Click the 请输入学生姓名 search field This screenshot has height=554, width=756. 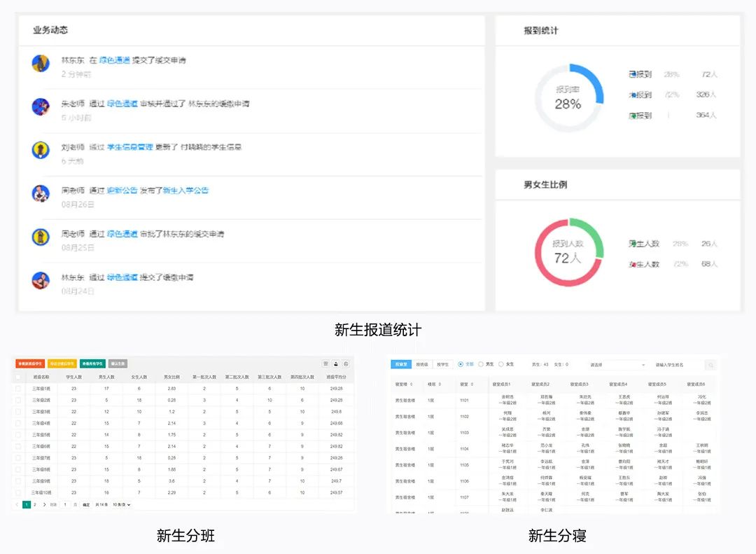click(x=678, y=365)
